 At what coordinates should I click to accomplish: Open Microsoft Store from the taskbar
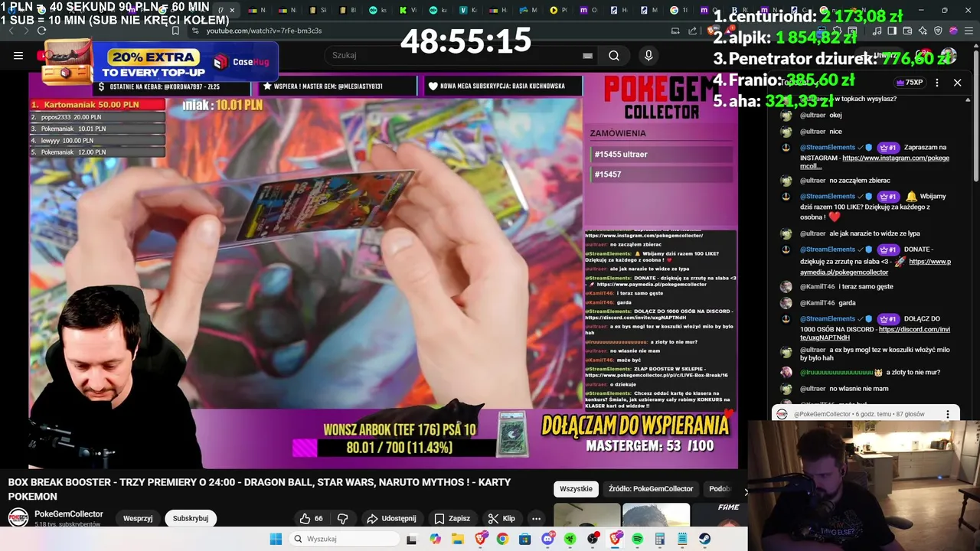pos(524,539)
